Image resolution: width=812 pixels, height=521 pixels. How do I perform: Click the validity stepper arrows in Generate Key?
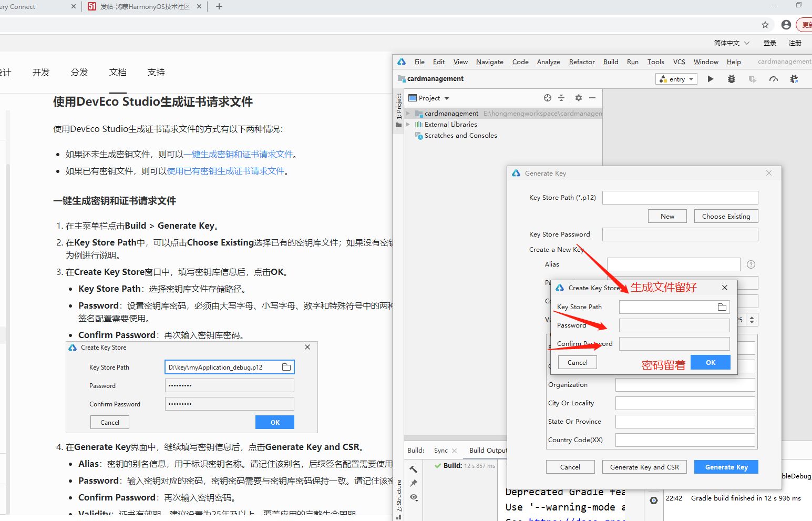[752, 320]
